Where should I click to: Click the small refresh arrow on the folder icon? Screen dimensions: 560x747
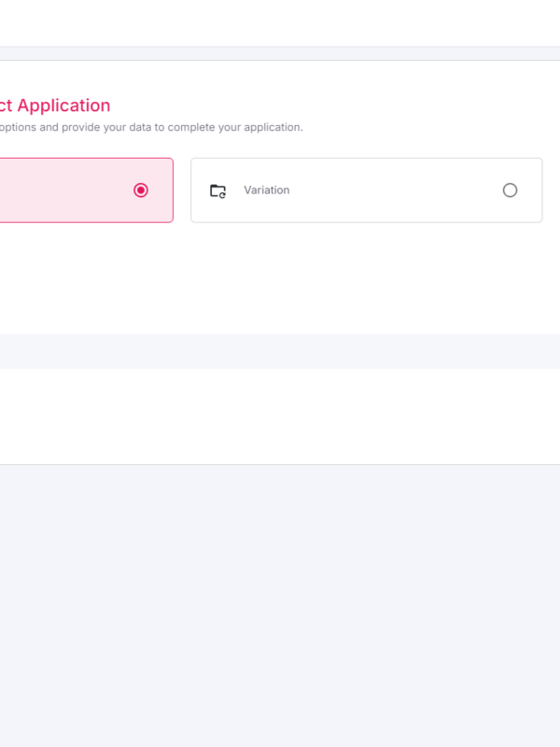(222, 195)
